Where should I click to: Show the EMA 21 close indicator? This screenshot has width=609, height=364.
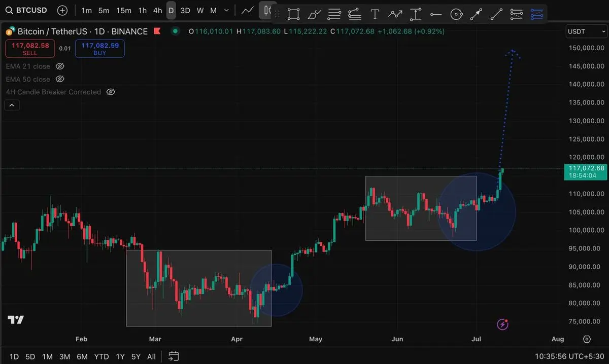tap(60, 66)
